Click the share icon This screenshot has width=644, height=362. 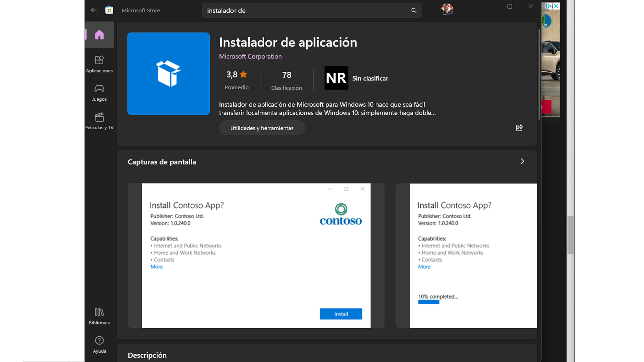[519, 128]
